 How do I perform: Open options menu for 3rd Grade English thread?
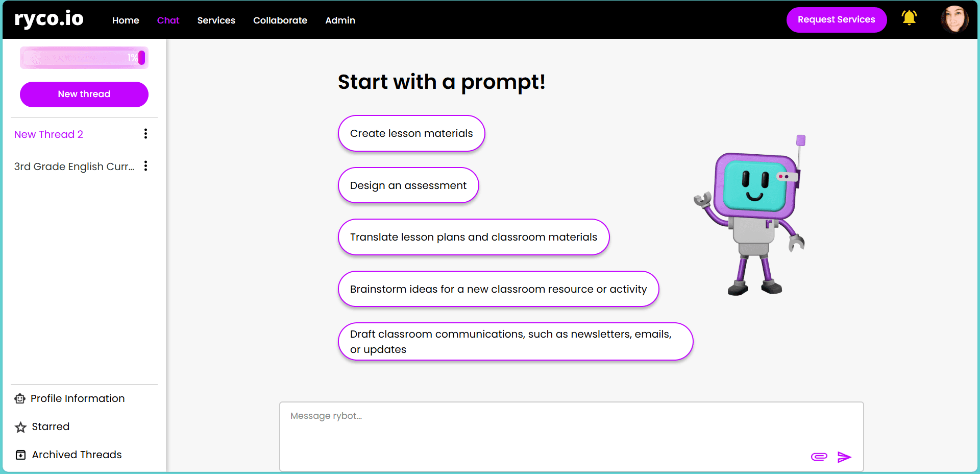click(x=146, y=166)
